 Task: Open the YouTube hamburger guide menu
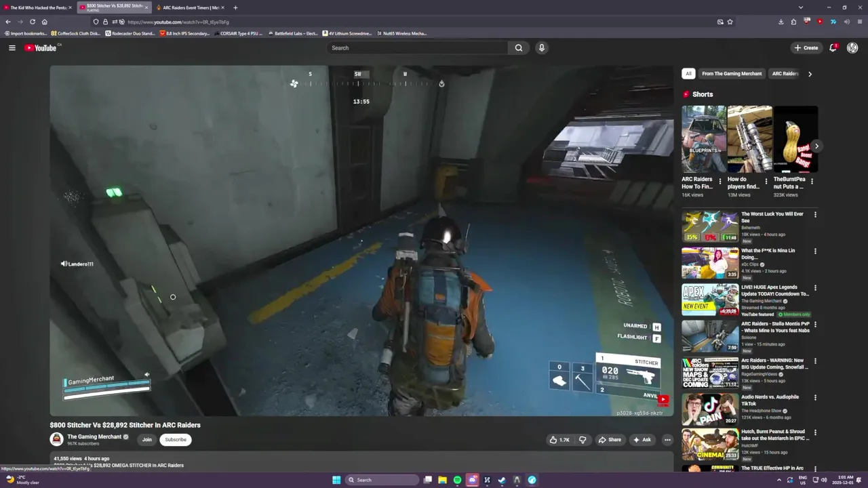[x=12, y=47]
